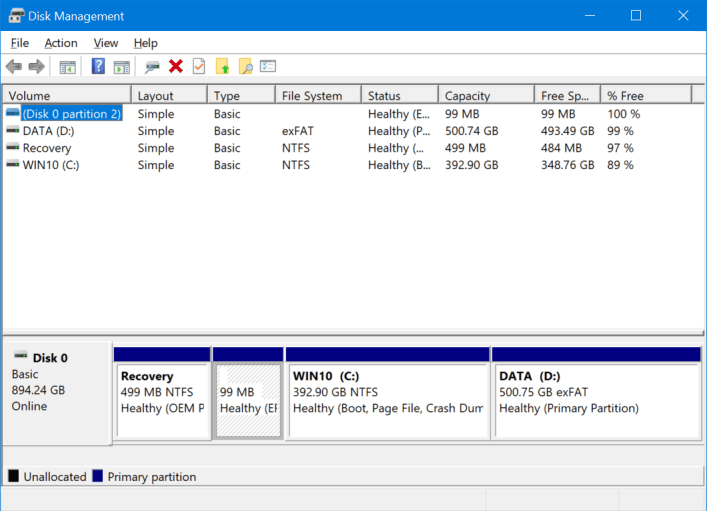Click the connect/refresh disk toolbar icon
Image resolution: width=707 pixels, height=511 pixels.
(x=152, y=67)
